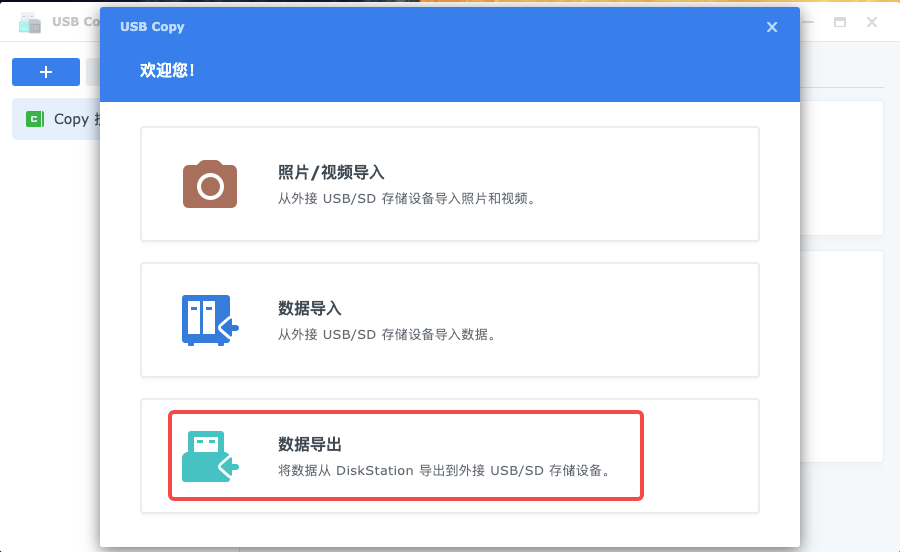Viewport: 900px width, 552px height.
Task: Click the blue data import NAS icon
Action: 210,320
